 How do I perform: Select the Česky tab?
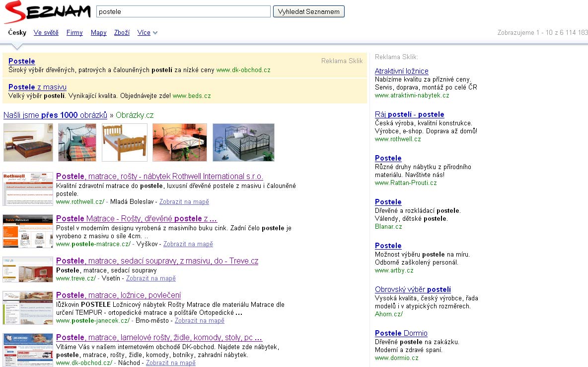[x=17, y=33]
